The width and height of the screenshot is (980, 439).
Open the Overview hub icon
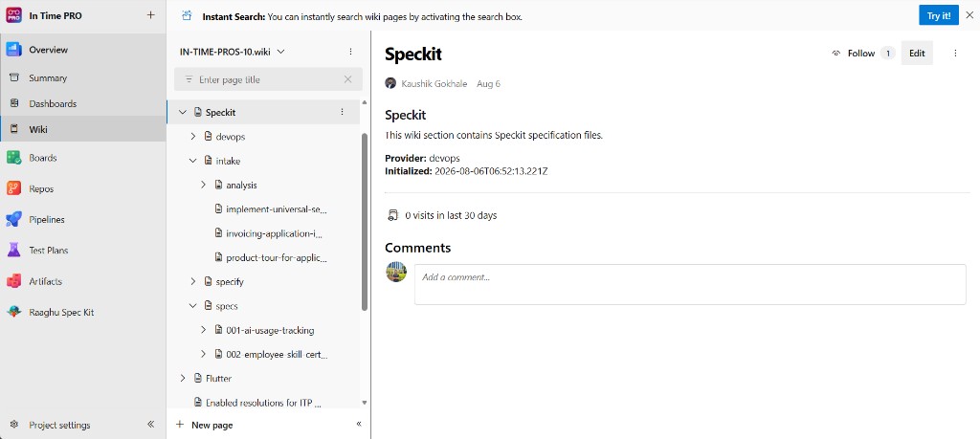click(x=13, y=50)
